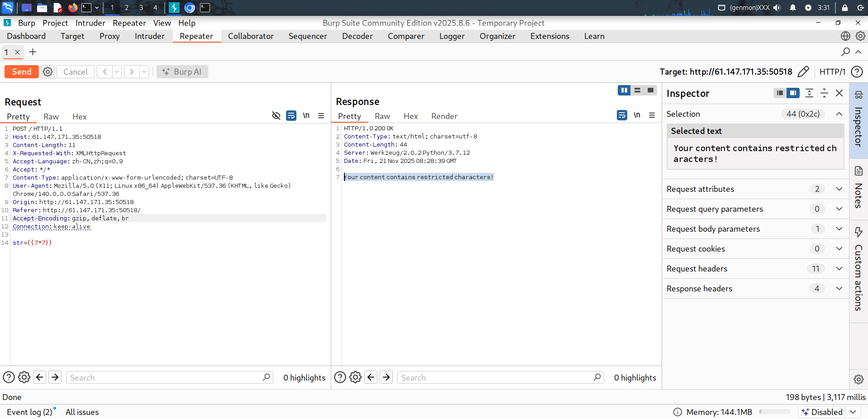Open the Decoder tab

pyautogui.click(x=357, y=36)
